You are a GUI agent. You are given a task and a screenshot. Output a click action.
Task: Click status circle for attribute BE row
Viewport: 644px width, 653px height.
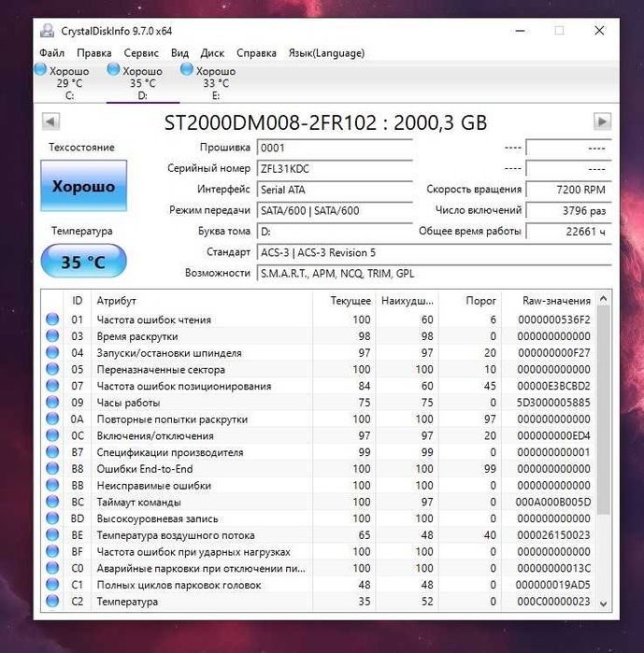pos(52,534)
